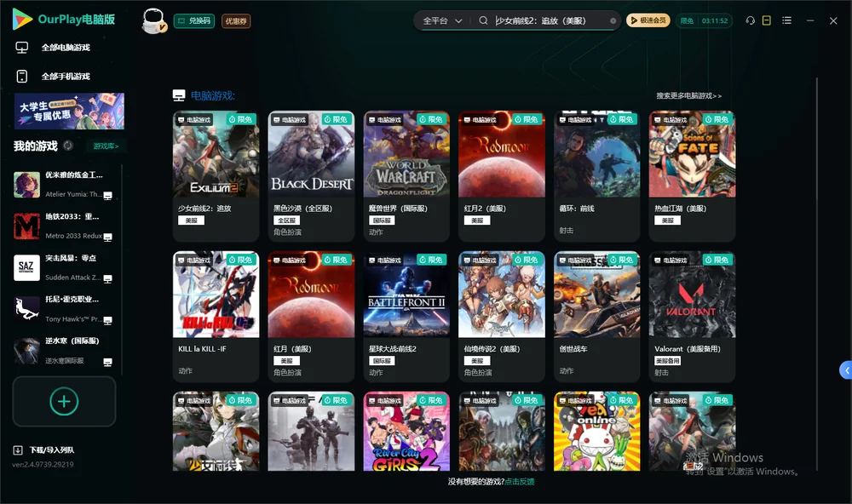Screen dimensions: 852x504
Task: Click the main game list scrollbar
Action: (816, 274)
